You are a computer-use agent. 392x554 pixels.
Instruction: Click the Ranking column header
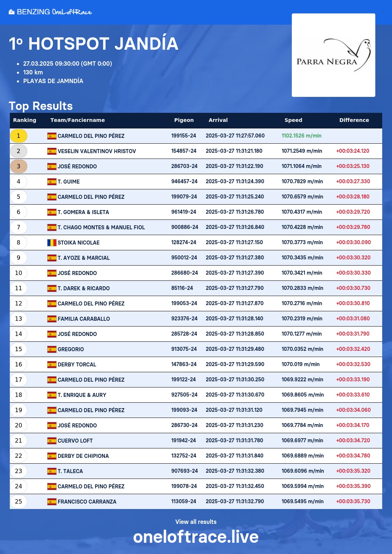click(25, 120)
